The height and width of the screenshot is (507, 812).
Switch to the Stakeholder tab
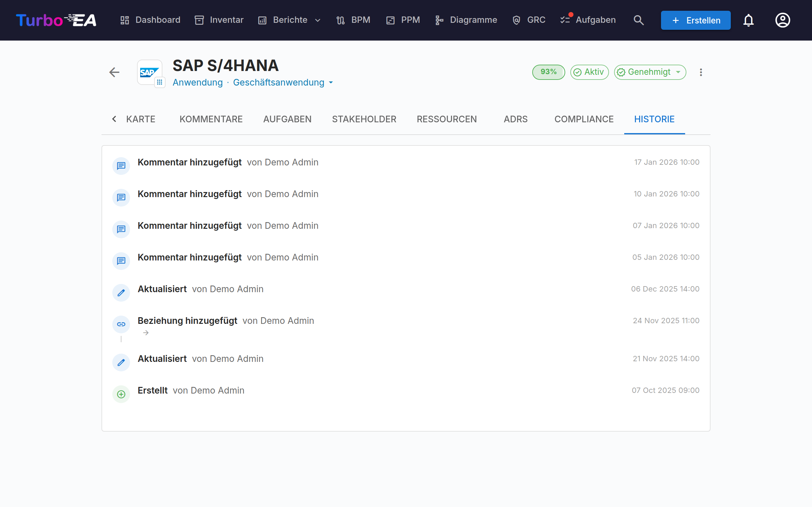tap(364, 119)
